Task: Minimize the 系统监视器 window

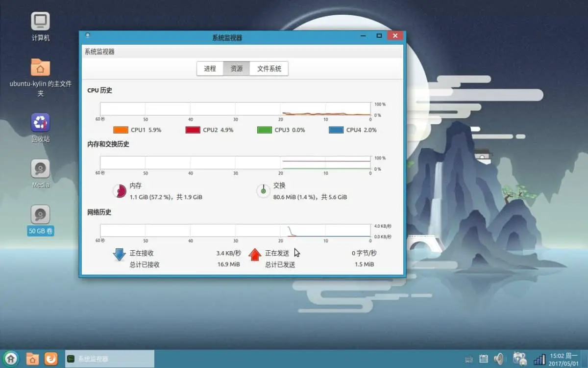Action: point(364,36)
